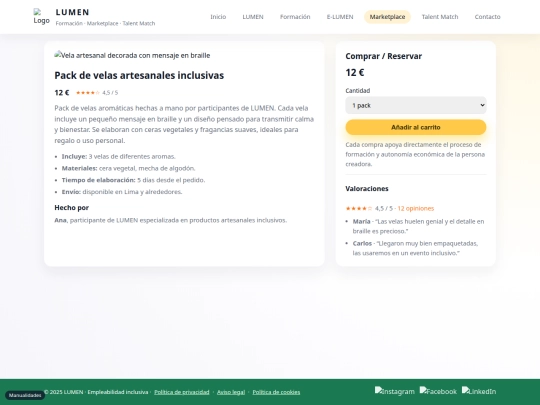Click the Manualidades tag badge
This screenshot has height=405, width=540.
point(25,395)
